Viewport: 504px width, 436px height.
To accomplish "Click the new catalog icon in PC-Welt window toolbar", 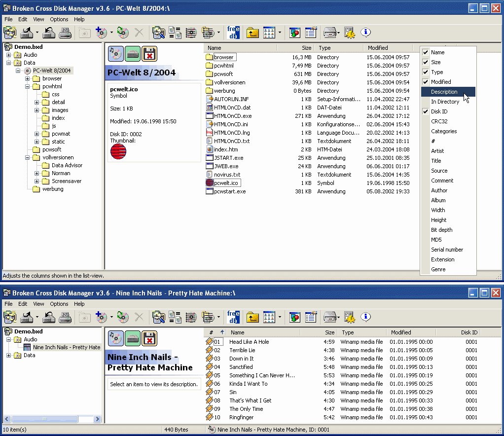I will (10, 33).
